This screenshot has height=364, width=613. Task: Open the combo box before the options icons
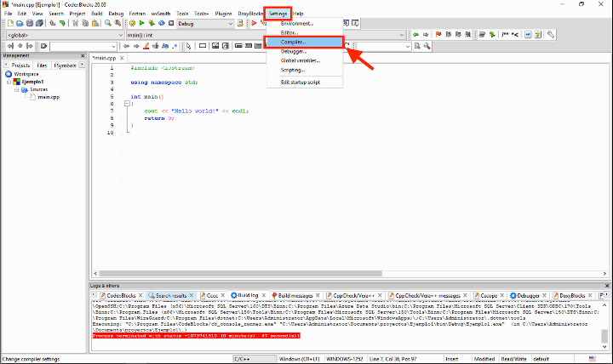coord(383,47)
